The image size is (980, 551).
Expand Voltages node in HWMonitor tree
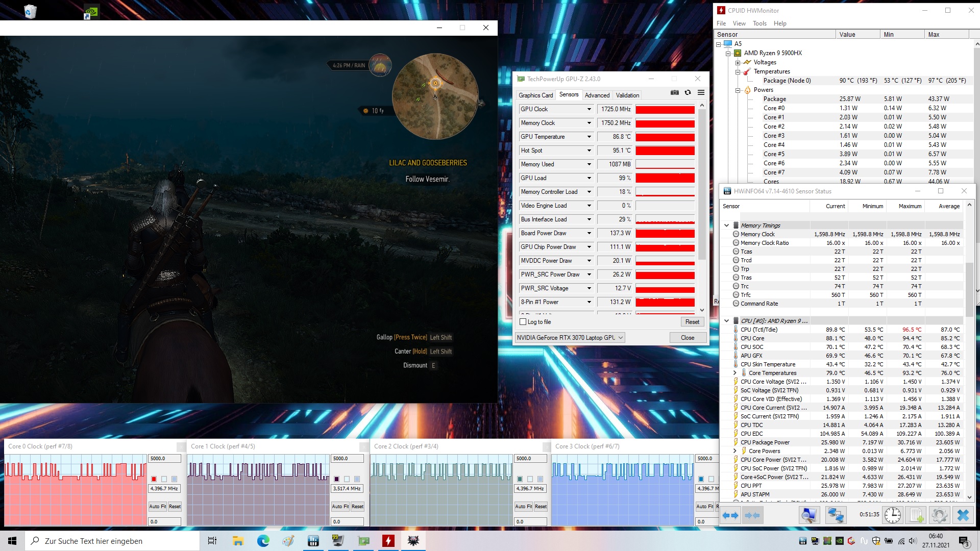coord(738,62)
